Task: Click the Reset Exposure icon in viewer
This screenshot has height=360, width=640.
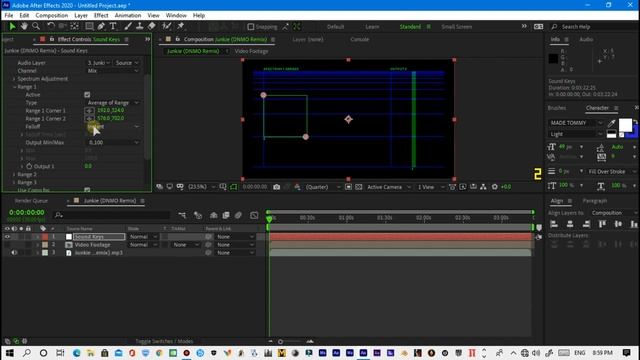Action: pos(495,187)
